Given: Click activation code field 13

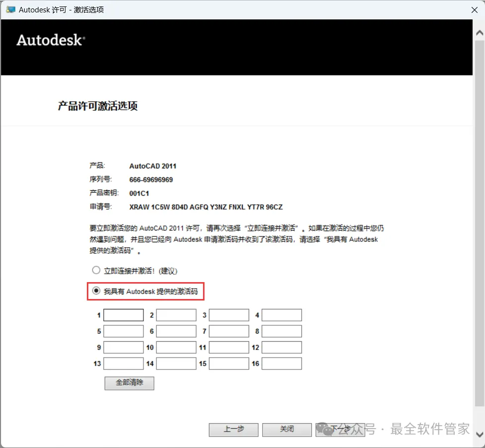Looking at the screenshot, I should (x=124, y=364).
